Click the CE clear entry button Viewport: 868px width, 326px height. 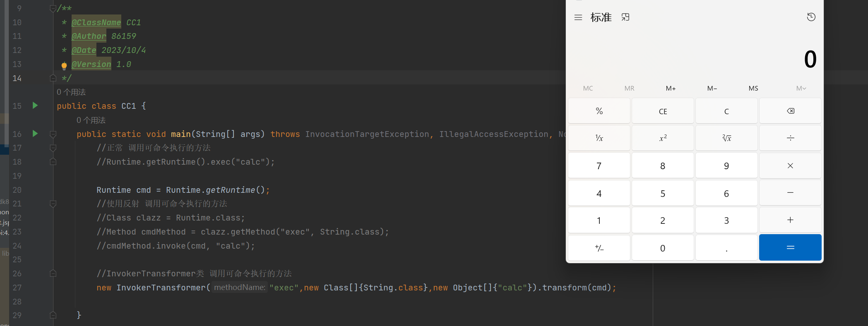pyautogui.click(x=663, y=111)
